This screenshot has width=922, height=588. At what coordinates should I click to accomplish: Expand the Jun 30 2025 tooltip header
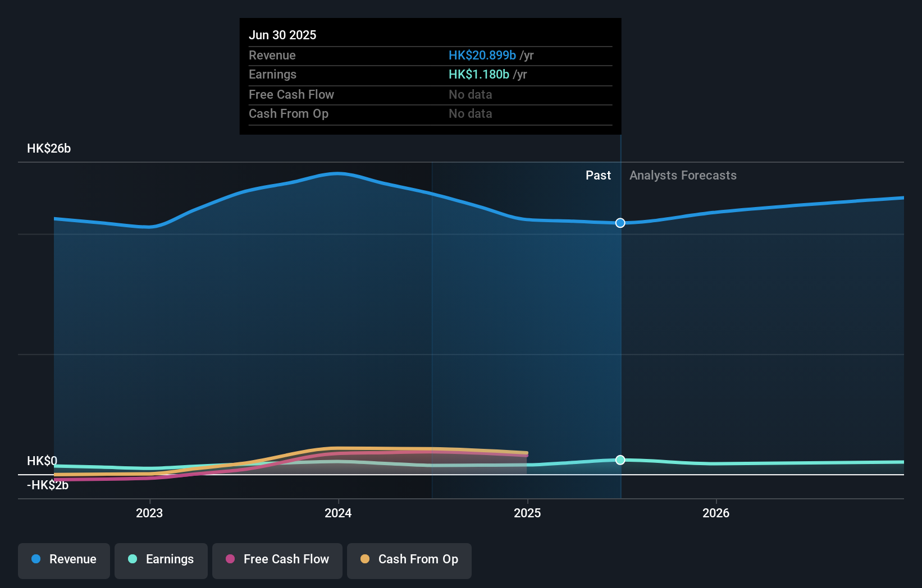282,35
